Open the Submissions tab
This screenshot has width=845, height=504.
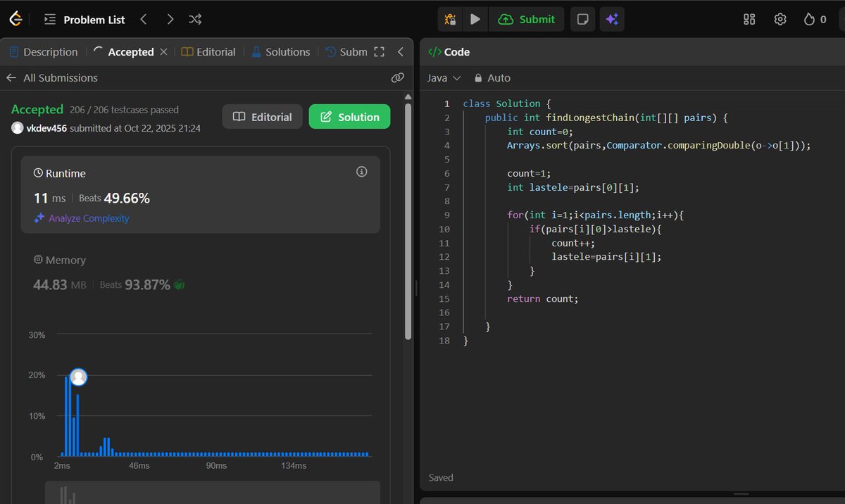(x=346, y=52)
